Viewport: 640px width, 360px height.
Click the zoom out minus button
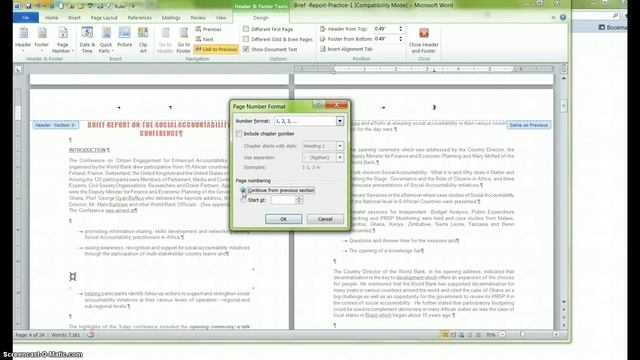coord(502,335)
